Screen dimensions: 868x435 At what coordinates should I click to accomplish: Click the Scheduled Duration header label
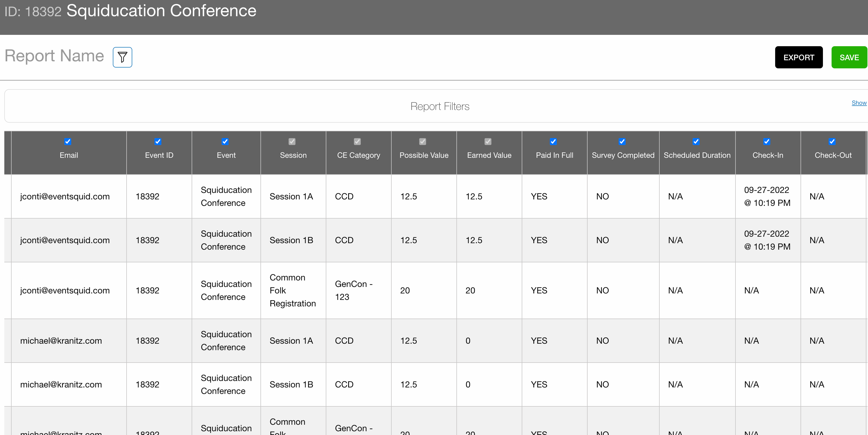(697, 155)
